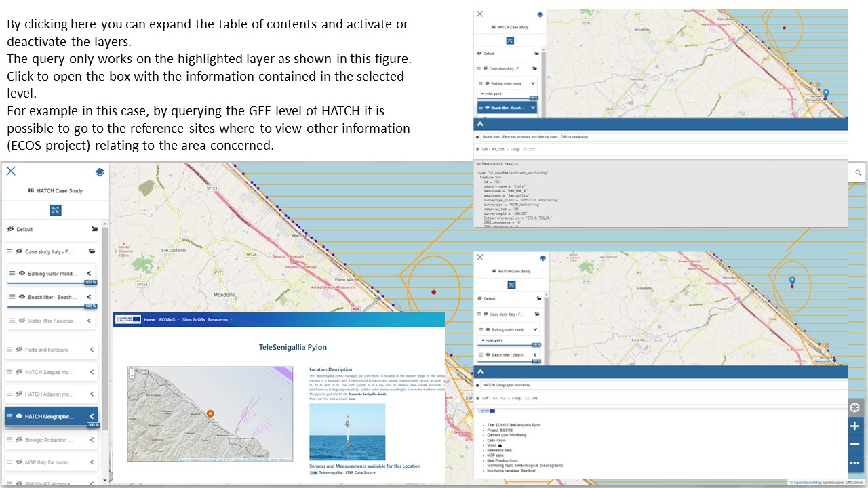Click the TeleSenigallia pylon photo thumbnail
The image size is (868, 488).
pyautogui.click(x=347, y=432)
